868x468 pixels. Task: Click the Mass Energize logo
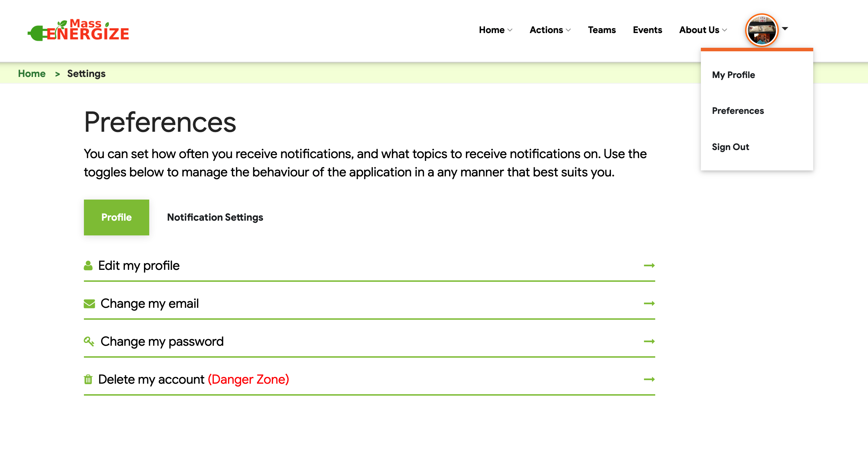(x=78, y=31)
